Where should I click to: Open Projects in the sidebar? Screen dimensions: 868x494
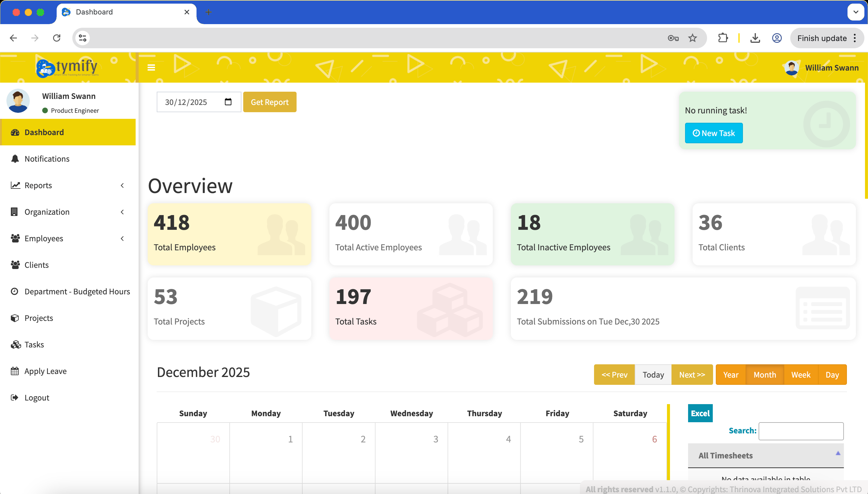click(x=39, y=318)
